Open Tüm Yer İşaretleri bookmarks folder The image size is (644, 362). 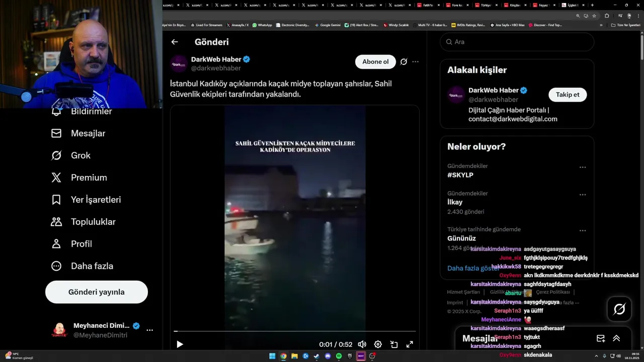click(x=625, y=25)
